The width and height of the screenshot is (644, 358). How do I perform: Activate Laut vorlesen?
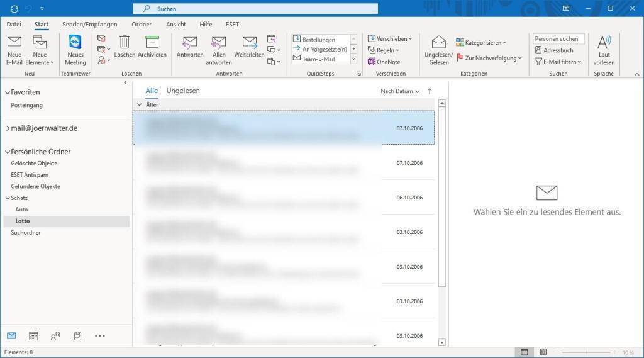pos(604,43)
